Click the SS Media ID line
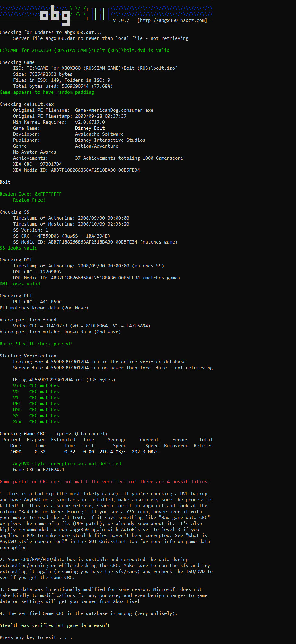Screen dimensions: 296x644 point(95,242)
